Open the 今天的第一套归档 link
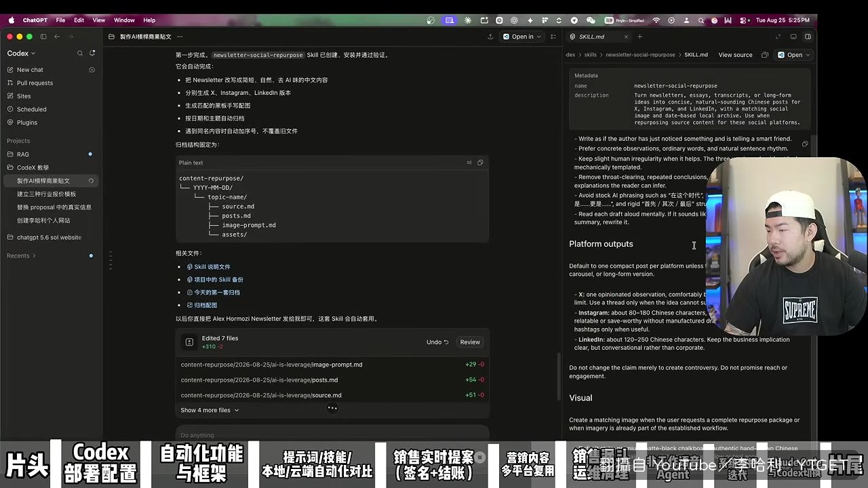Viewport: 868px width, 488px height. [214, 293]
